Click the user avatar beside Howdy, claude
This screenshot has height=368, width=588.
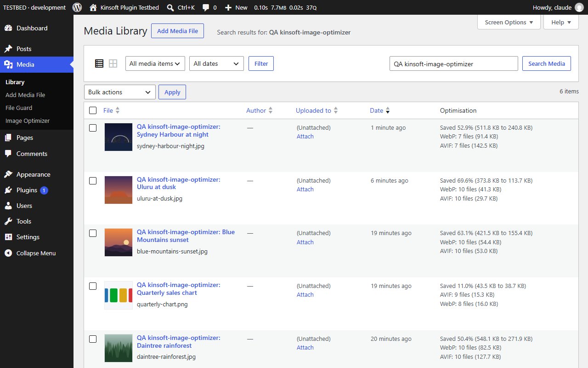pos(579,7)
